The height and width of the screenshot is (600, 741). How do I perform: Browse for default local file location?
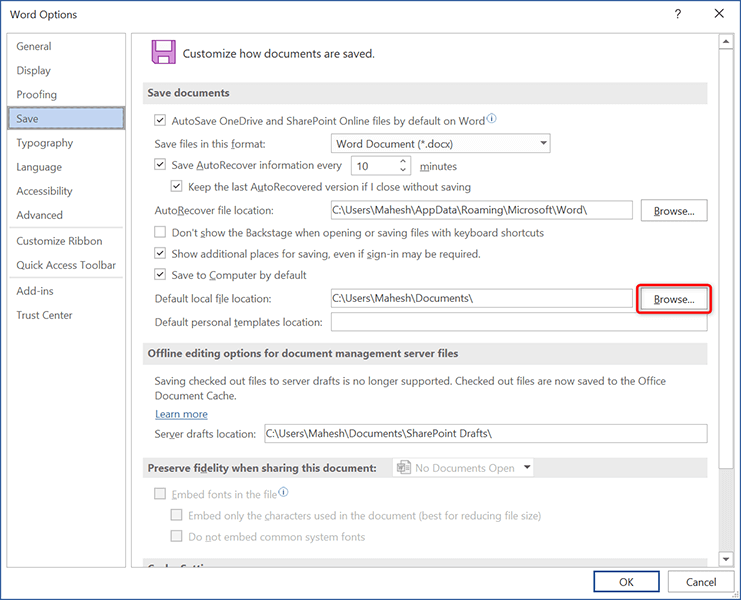pyautogui.click(x=673, y=299)
